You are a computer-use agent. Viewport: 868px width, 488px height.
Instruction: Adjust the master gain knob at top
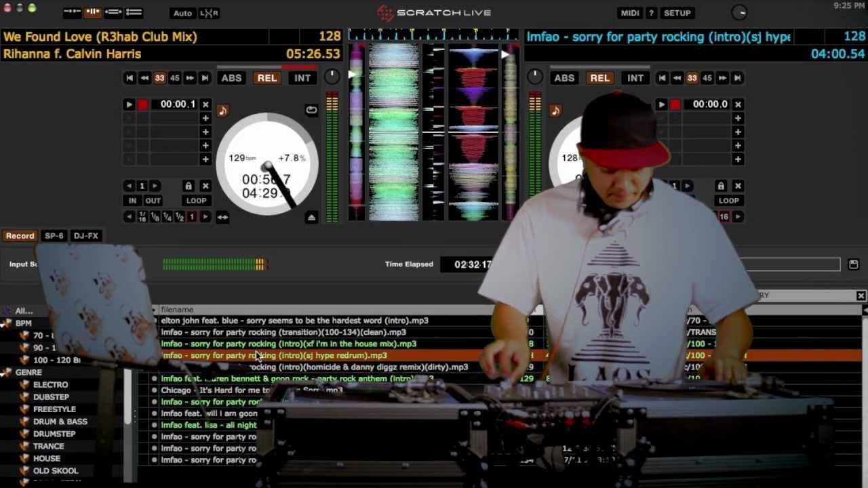point(740,12)
